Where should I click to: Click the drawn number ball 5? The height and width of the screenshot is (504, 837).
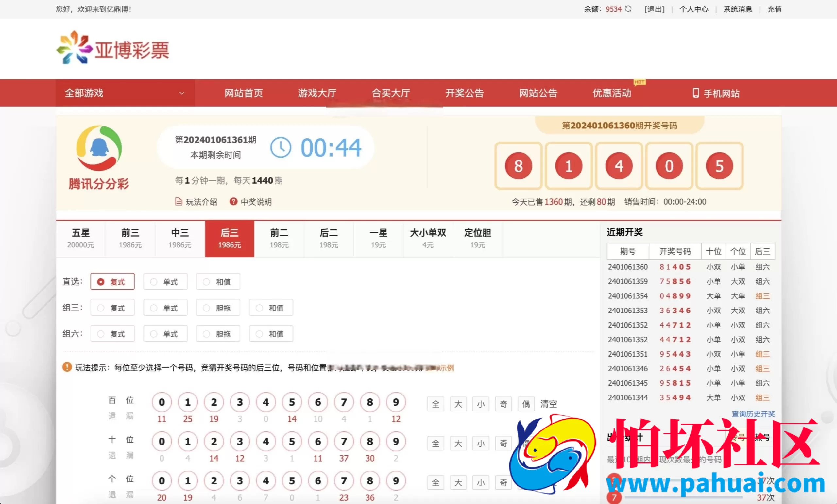(720, 166)
